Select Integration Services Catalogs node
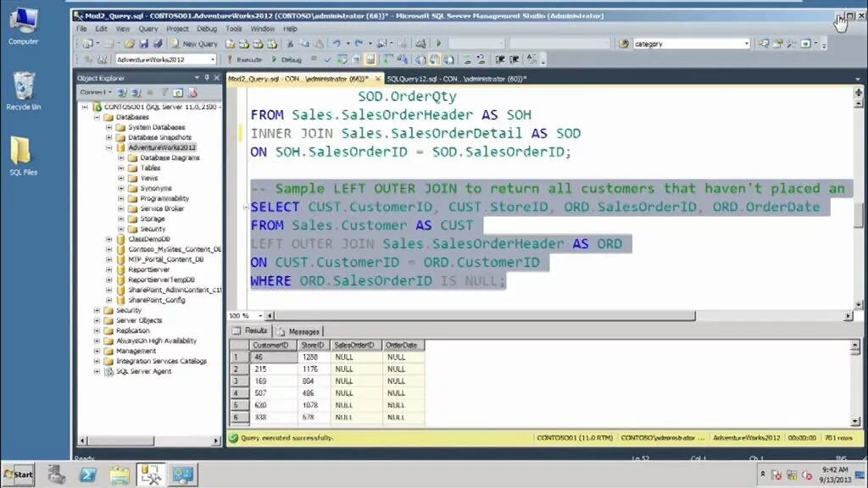 point(161,361)
